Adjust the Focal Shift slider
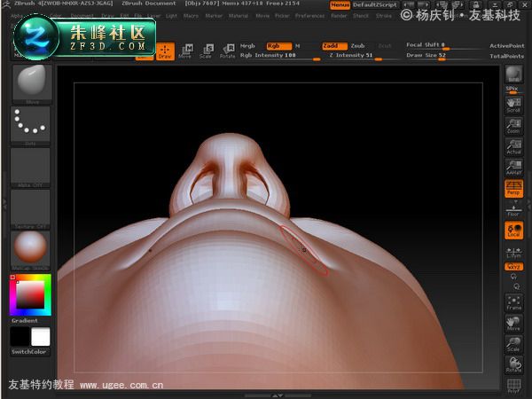This screenshot has width=532, height=399. 444,46
